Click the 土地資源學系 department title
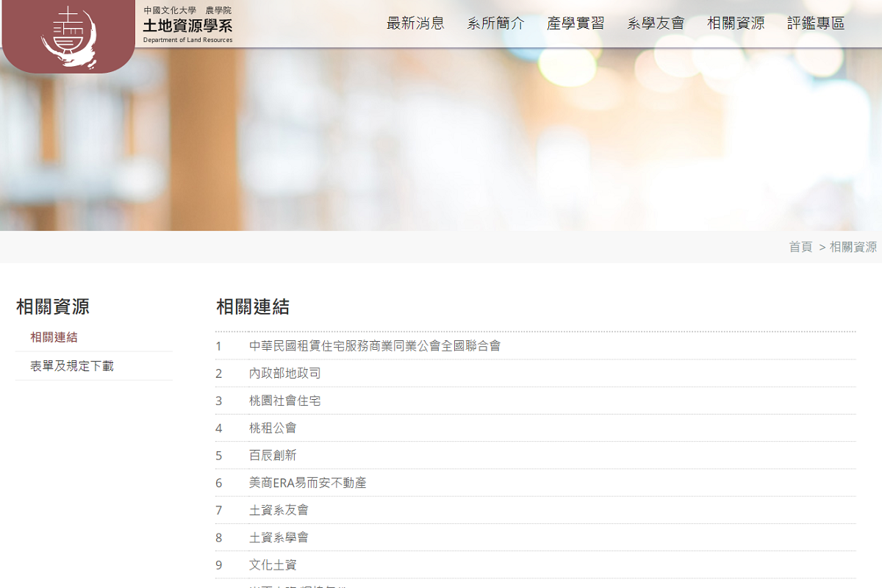The image size is (882, 588). 187,26
